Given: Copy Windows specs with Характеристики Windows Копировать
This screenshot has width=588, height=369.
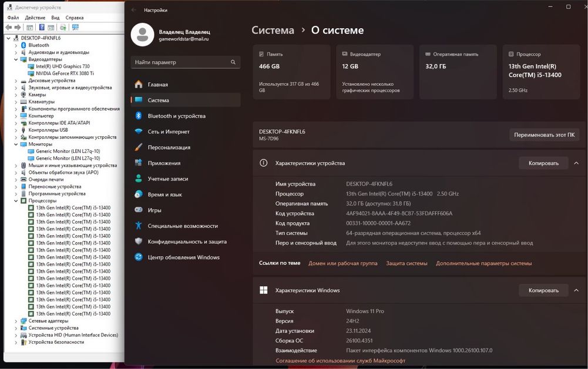Looking at the screenshot, I should (544, 290).
